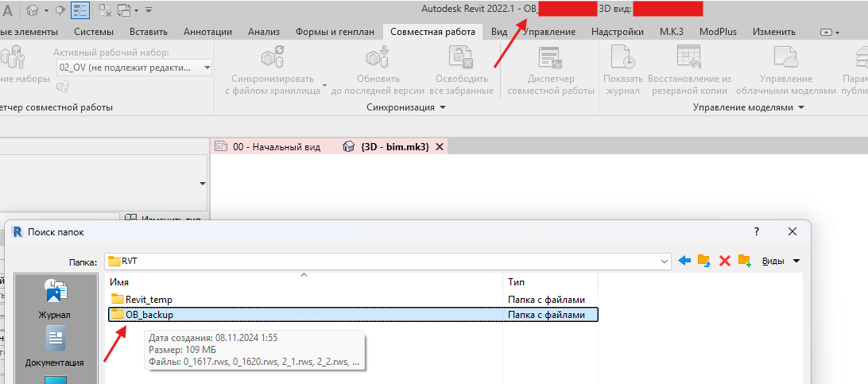Viewport: 868px width, 384px height.
Task: Click the Папка path field showing RVT
Action: pos(388,261)
